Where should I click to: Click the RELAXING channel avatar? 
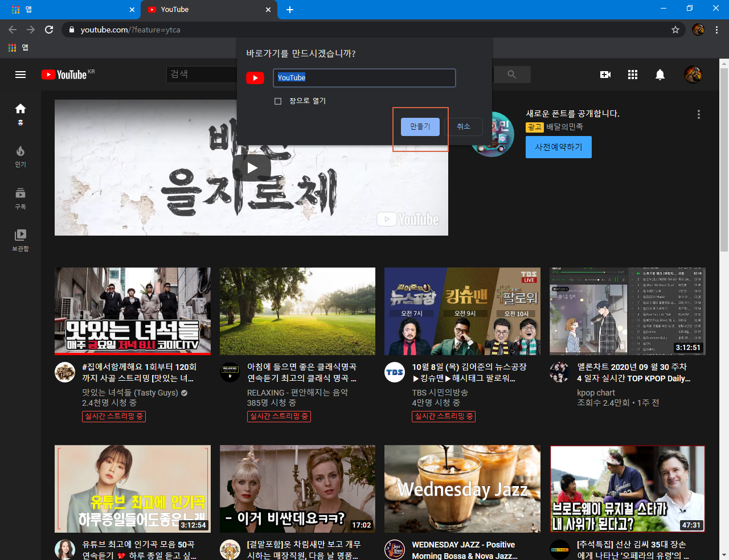click(230, 372)
